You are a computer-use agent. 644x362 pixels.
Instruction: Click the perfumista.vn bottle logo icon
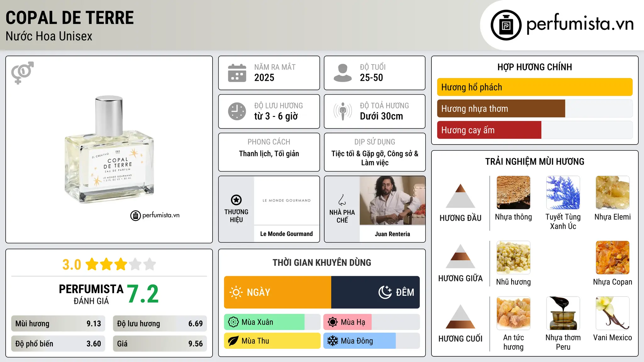click(506, 25)
